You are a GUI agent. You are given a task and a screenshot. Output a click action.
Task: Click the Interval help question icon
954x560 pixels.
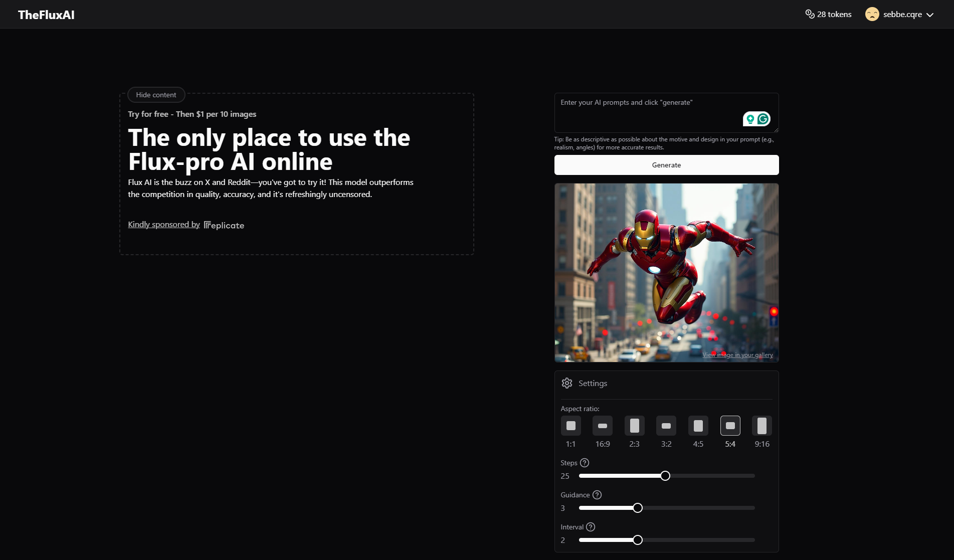click(x=591, y=527)
